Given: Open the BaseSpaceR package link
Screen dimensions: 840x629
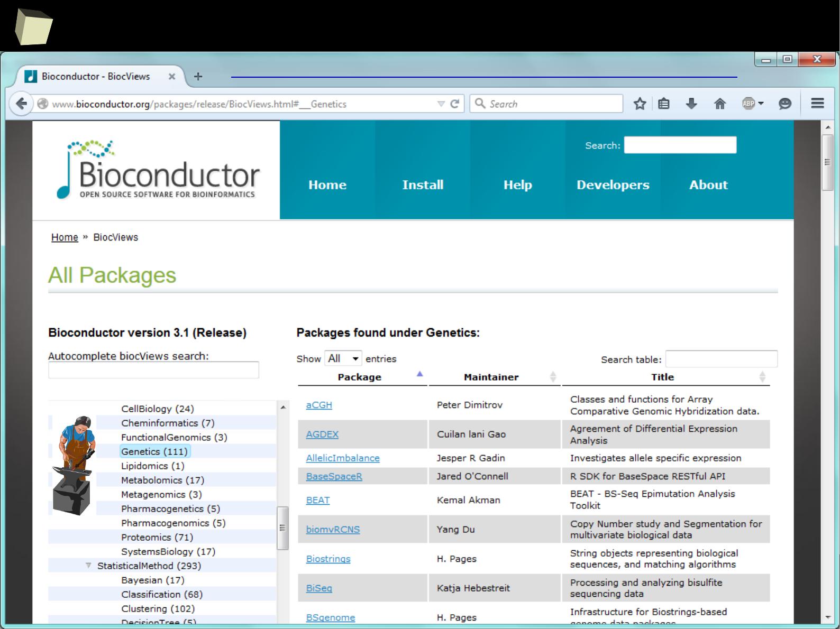Looking at the screenshot, I should pyautogui.click(x=334, y=476).
